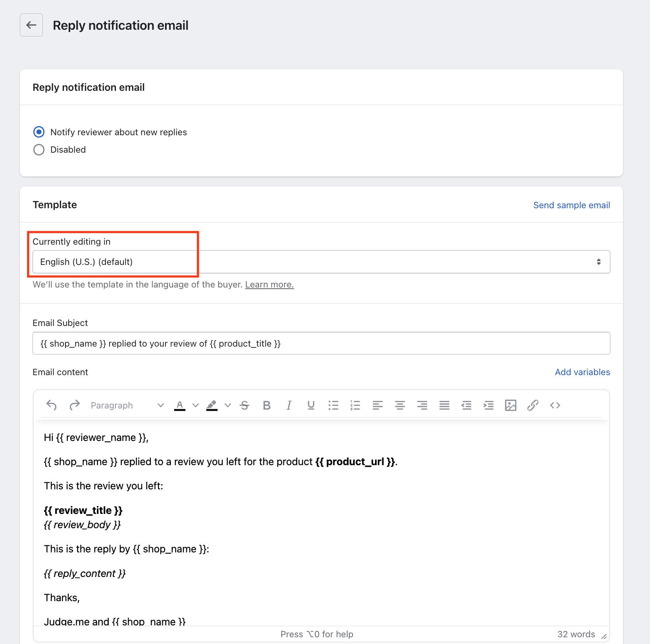This screenshot has height=644, width=650.
Task: Apply the black text color swatch
Action: pos(180,405)
